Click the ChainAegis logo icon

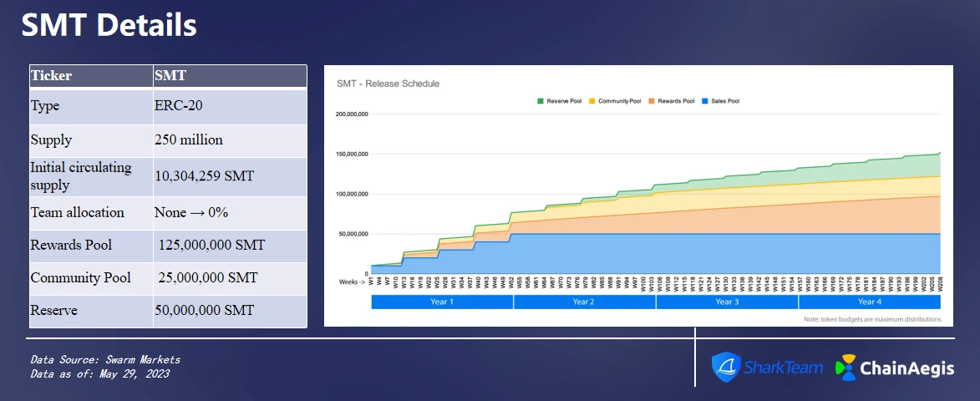pyautogui.click(x=845, y=367)
